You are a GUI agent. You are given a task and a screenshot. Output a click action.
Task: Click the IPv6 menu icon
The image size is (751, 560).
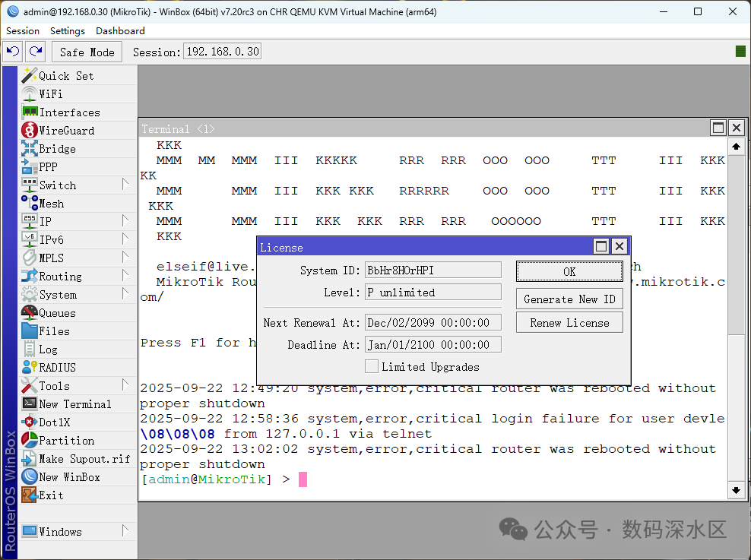pos(29,239)
